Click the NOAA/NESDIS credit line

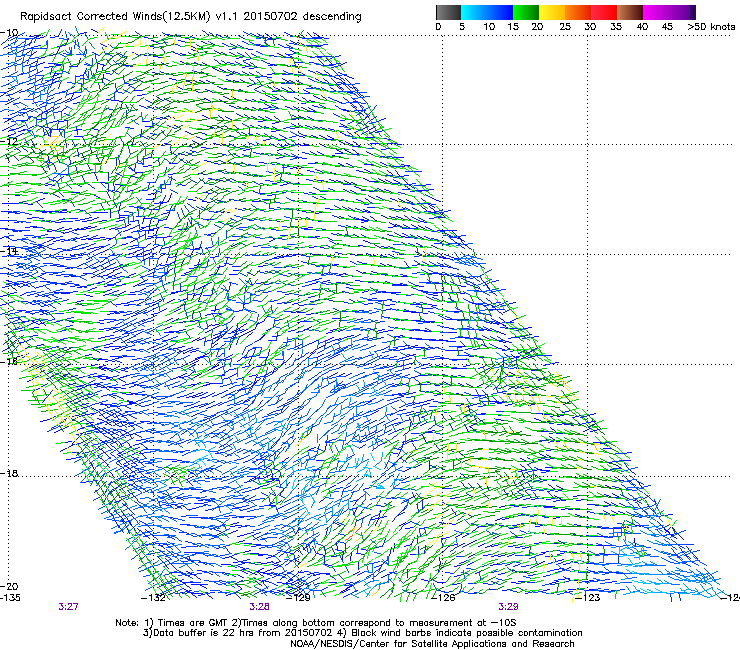click(432, 644)
